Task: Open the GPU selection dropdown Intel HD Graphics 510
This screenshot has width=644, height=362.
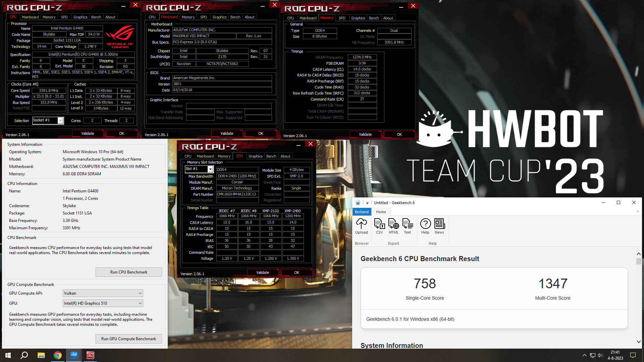Action: tap(103, 303)
